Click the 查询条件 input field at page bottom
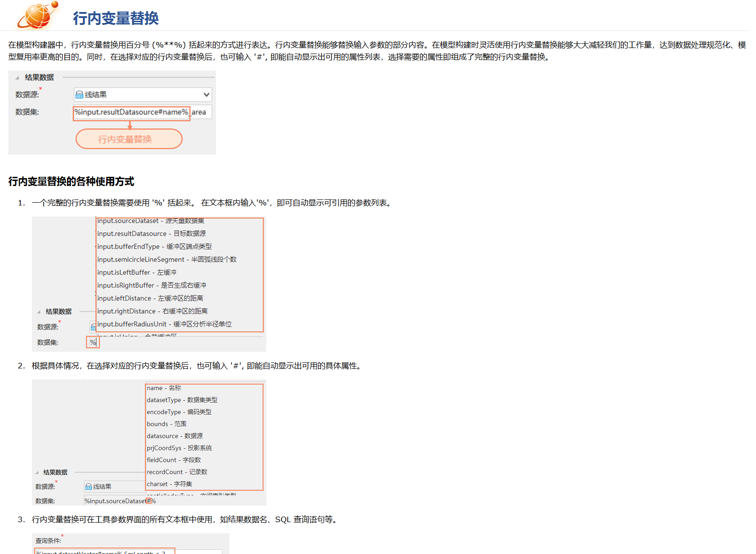The image size is (756, 554). pos(129,552)
